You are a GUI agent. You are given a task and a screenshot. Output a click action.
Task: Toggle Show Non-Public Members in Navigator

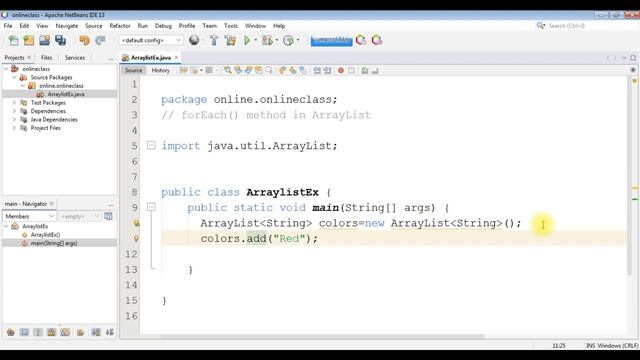point(51,332)
